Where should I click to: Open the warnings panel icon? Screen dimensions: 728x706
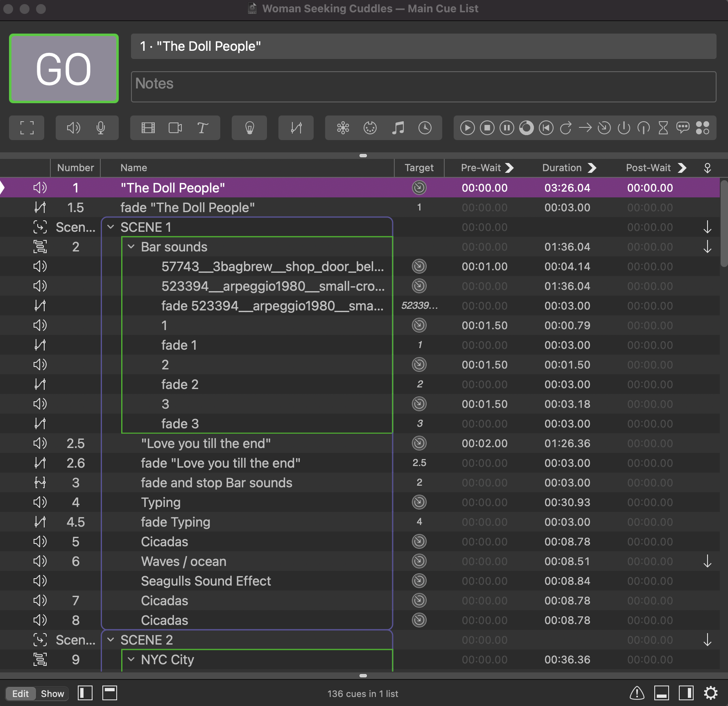(x=637, y=693)
